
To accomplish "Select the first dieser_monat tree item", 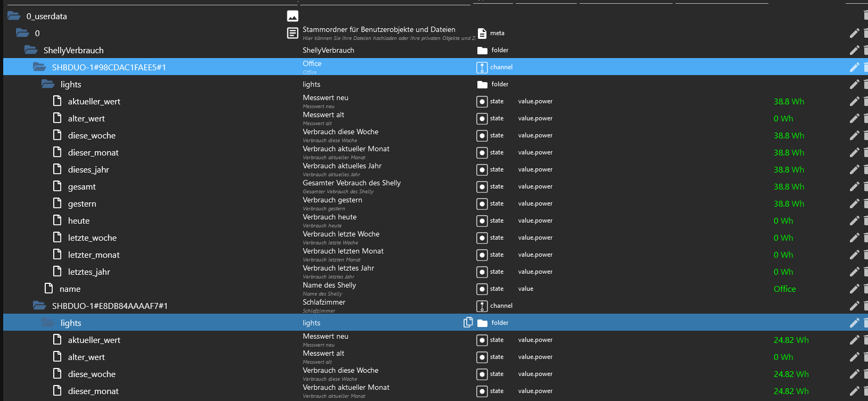I will pyautogui.click(x=93, y=152).
